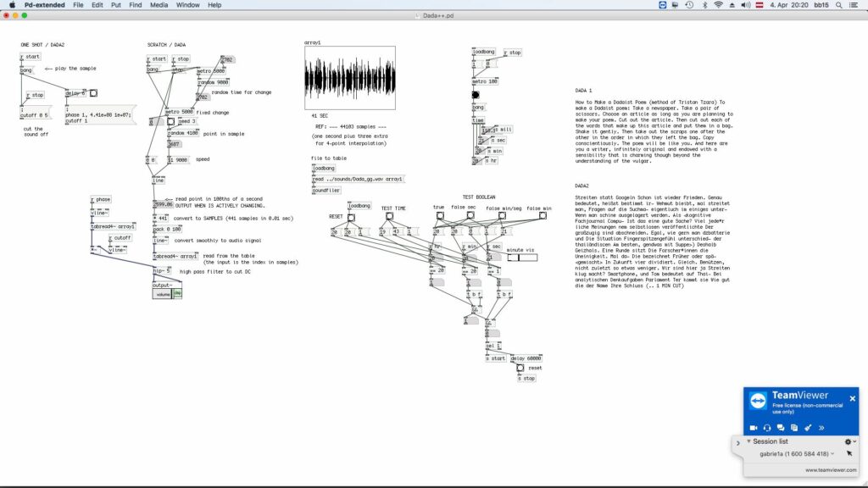Click the RESET bang
Viewport: 868px width, 488px height.
(x=351, y=218)
